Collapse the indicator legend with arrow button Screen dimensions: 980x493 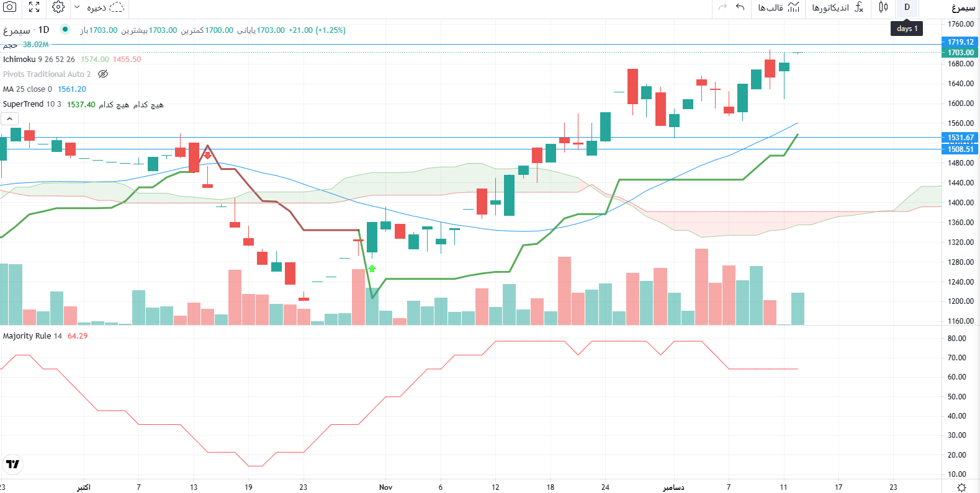[9, 119]
